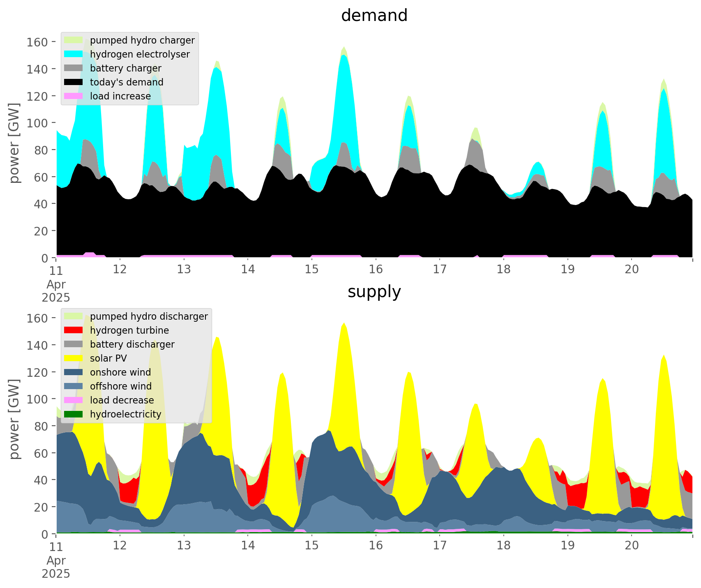The height and width of the screenshot is (588, 701).
Task: Click 'hydrogen turbine' legend label
Action: [x=129, y=330]
